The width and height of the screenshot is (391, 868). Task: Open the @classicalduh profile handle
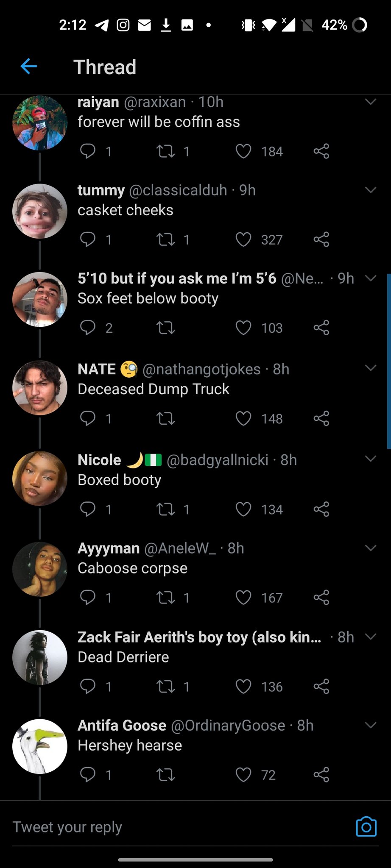click(x=178, y=190)
